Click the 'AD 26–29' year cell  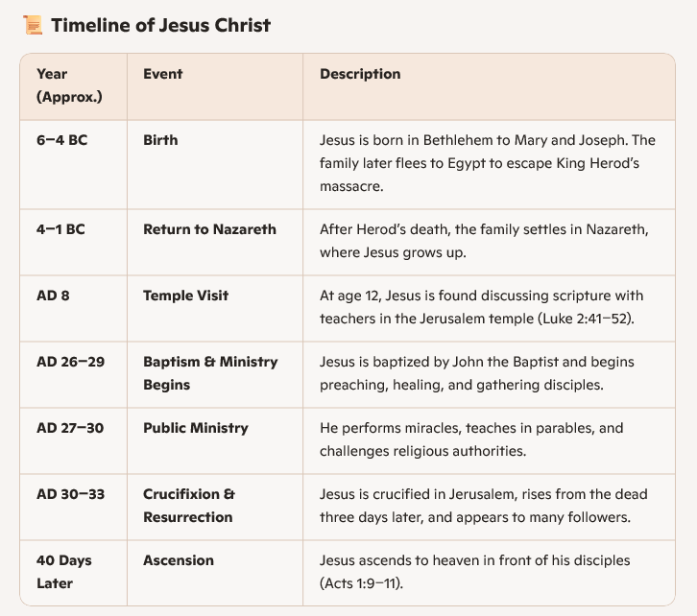click(x=70, y=362)
